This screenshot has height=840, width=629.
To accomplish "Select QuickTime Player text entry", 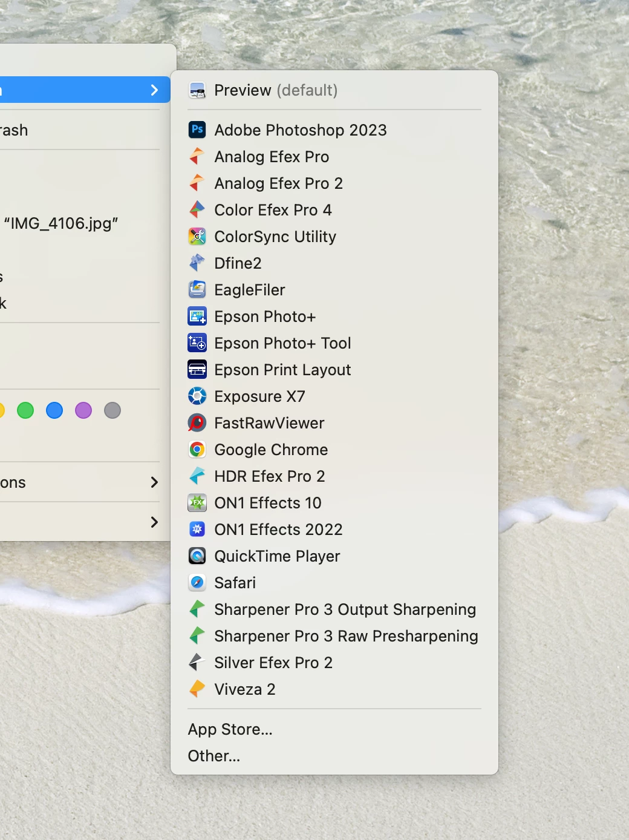I will [x=278, y=556].
